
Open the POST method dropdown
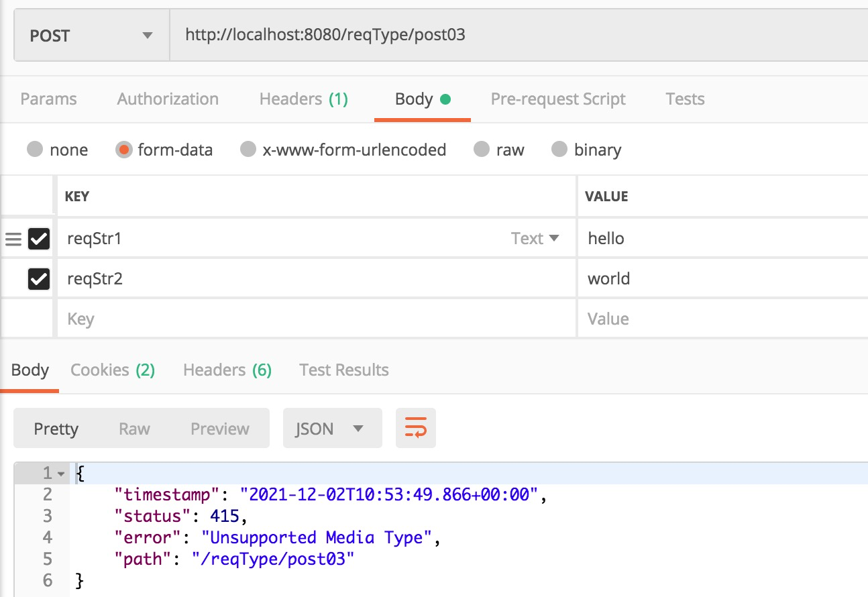(92, 36)
